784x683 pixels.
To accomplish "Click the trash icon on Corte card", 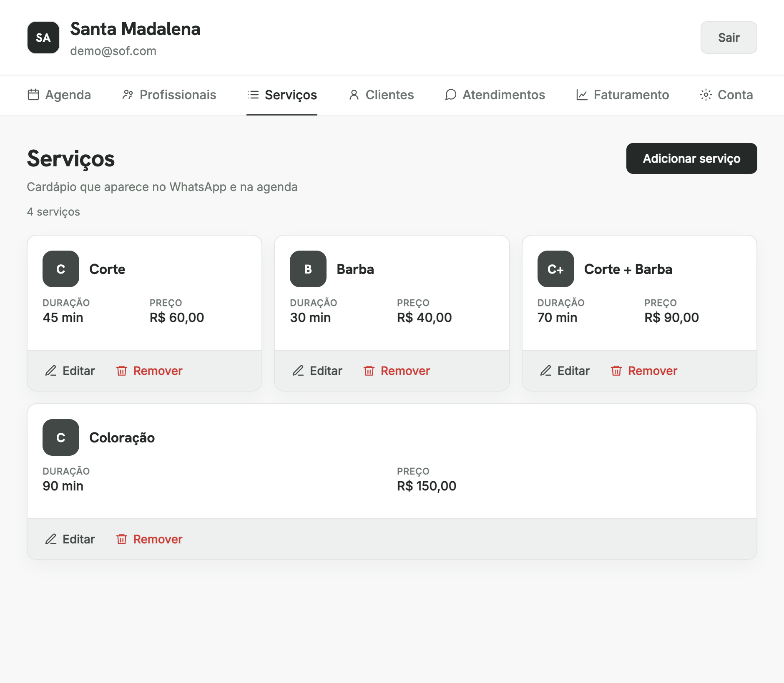I will coord(122,371).
